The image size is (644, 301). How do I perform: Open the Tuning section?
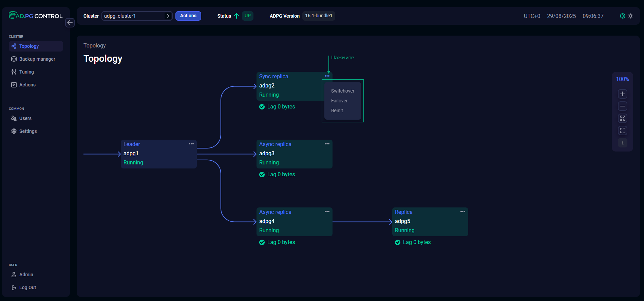pos(26,72)
